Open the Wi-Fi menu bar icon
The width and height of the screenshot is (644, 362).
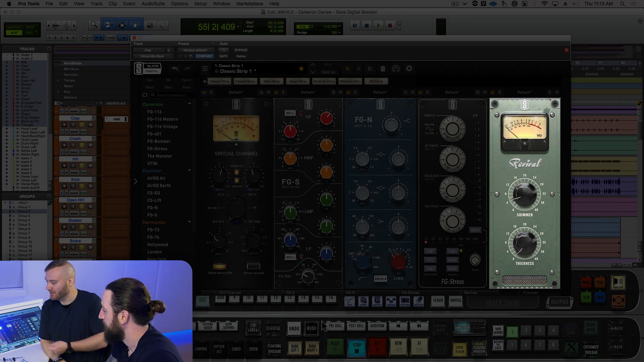tap(544, 4)
